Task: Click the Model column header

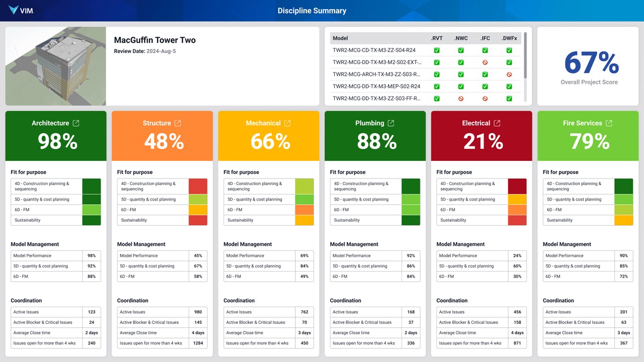Action: (x=341, y=38)
